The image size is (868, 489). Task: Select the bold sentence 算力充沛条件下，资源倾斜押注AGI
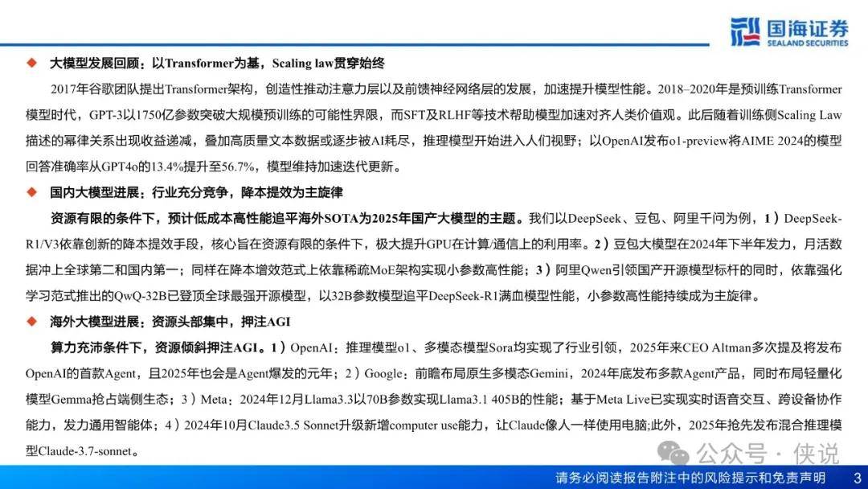[158, 347]
